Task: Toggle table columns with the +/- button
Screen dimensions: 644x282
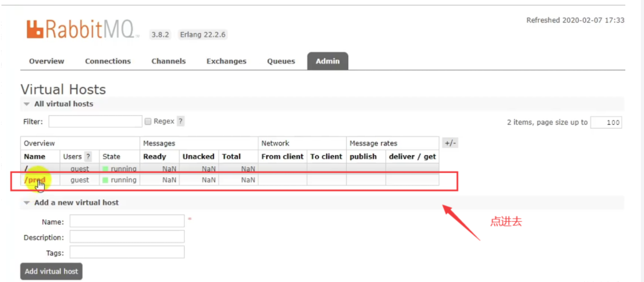Action: (x=450, y=143)
